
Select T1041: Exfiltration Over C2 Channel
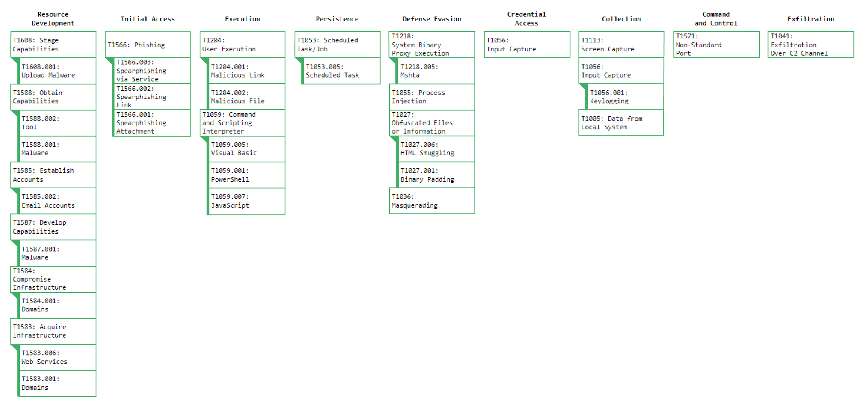[x=811, y=44]
